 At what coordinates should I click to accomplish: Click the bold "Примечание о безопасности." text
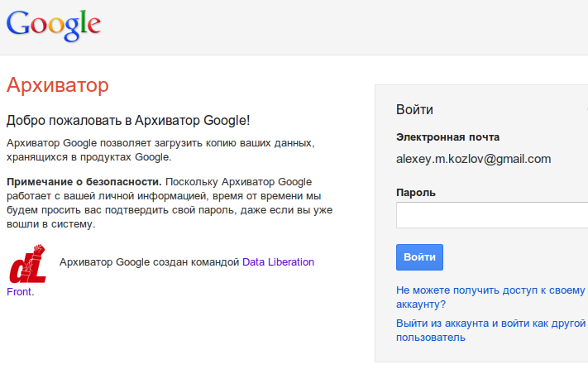pos(84,181)
